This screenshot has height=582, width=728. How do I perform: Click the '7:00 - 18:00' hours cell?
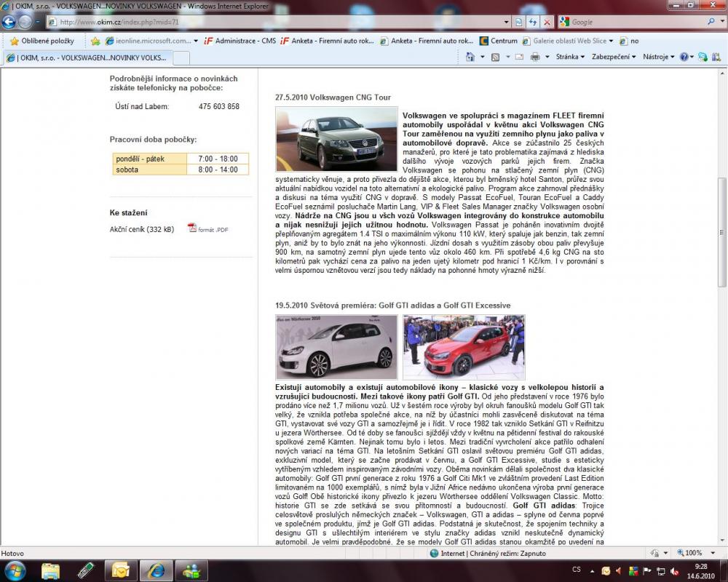[218, 159]
